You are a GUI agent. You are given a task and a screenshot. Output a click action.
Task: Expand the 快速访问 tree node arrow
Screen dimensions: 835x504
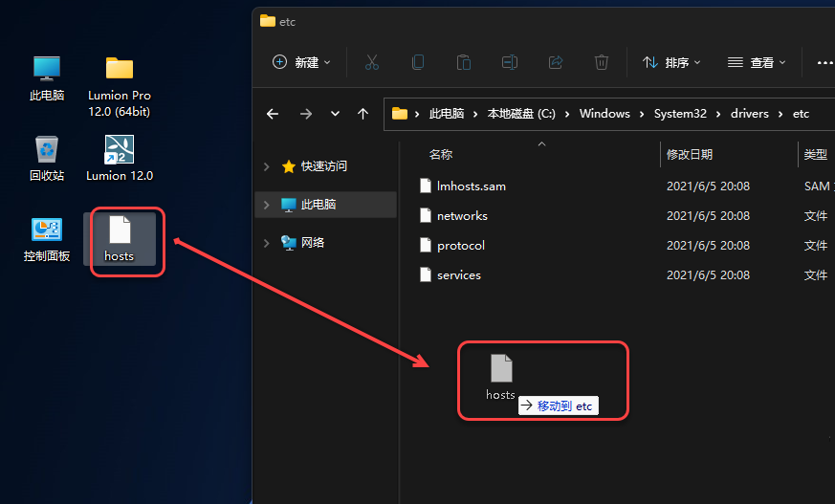(266, 166)
